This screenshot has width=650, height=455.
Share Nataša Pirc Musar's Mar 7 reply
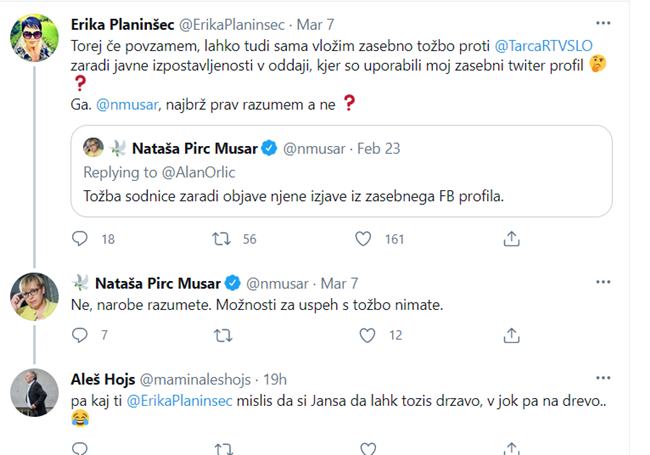click(x=511, y=336)
